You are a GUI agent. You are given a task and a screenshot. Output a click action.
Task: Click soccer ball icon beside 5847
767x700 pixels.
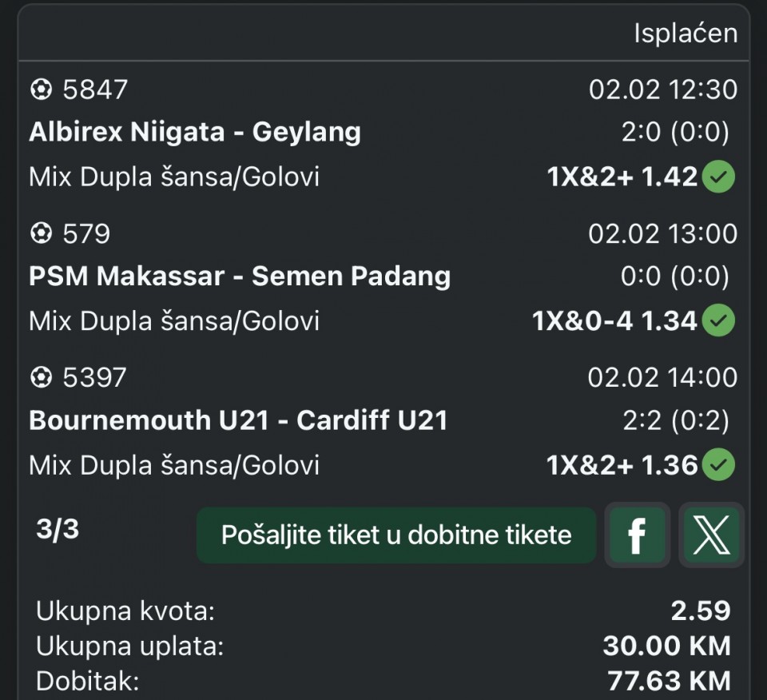click(40, 89)
